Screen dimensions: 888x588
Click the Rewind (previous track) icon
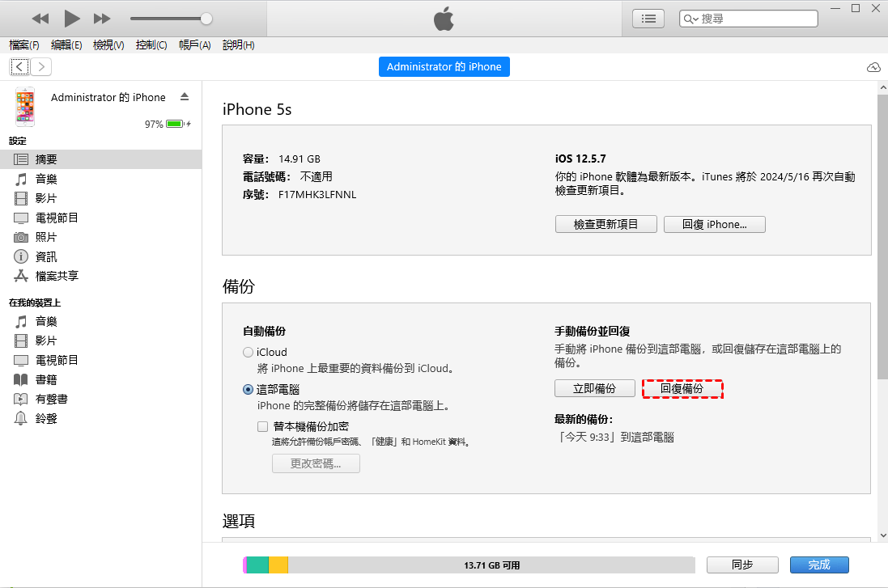coord(40,18)
